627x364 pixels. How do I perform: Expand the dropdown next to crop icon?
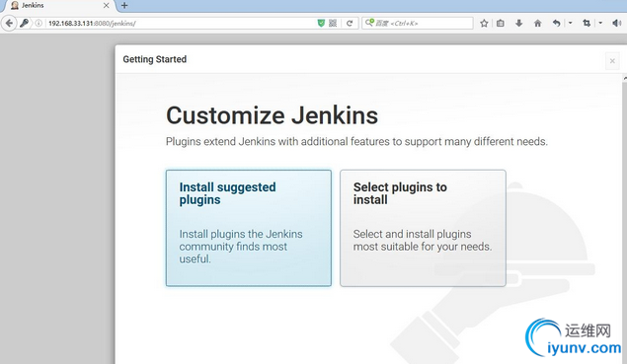click(600, 23)
